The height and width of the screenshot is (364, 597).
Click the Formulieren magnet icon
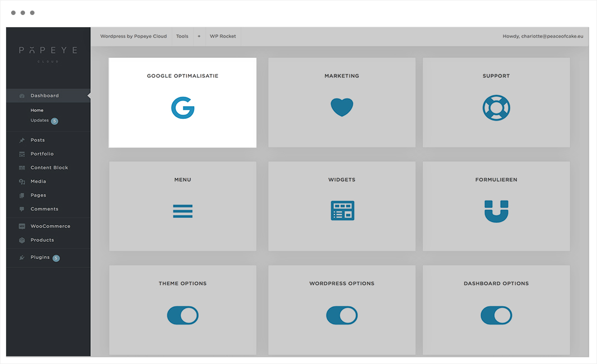496,211
